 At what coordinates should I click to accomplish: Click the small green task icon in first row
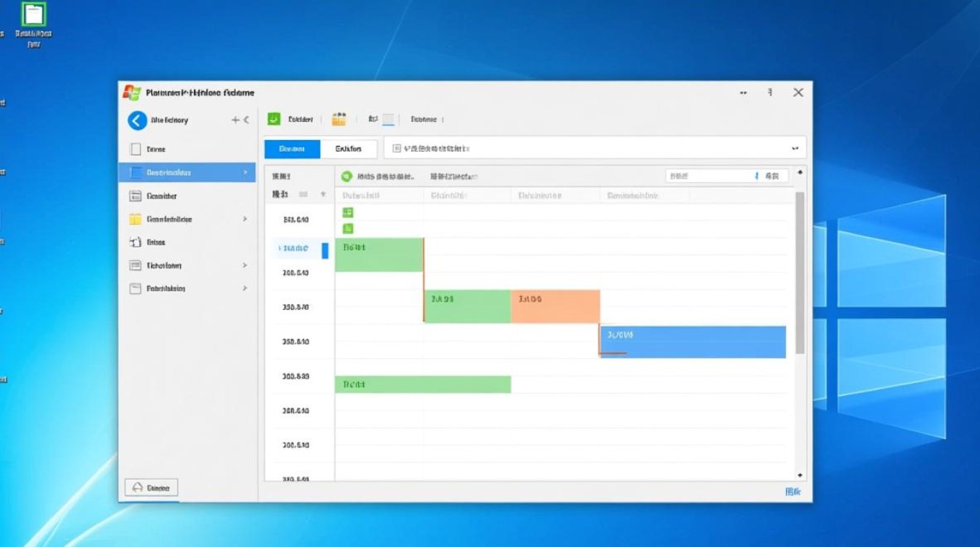349,212
